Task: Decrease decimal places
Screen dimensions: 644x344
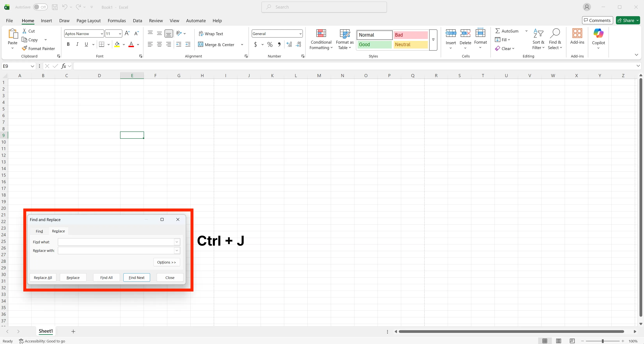Action: (x=299, y=44)
